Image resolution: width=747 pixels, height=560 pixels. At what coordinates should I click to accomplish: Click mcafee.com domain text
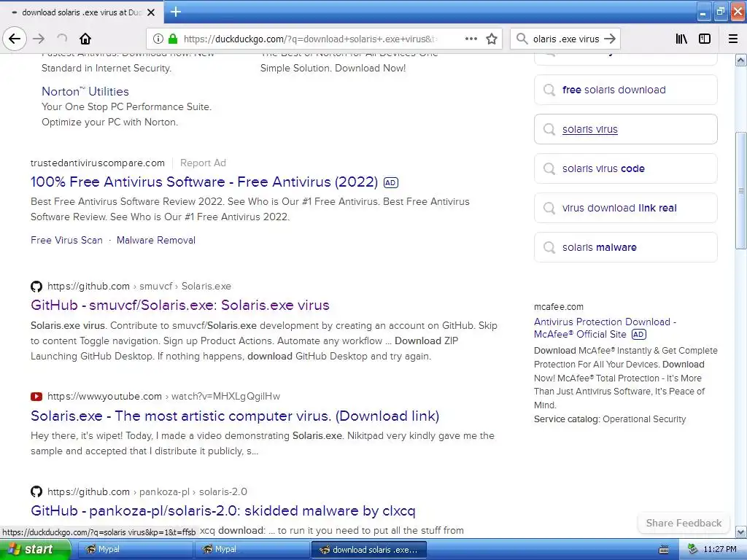click(558, 307)
